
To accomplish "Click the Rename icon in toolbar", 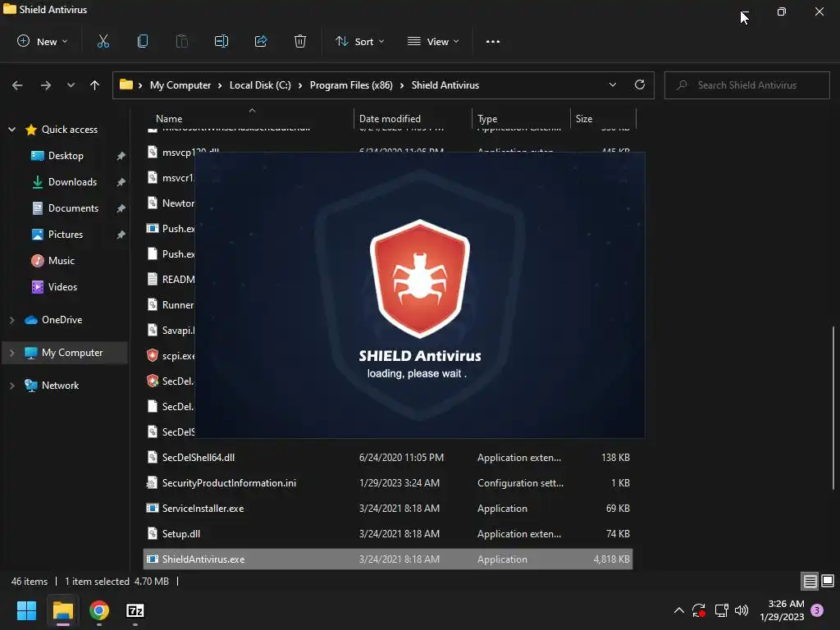I will pos(221,41).
